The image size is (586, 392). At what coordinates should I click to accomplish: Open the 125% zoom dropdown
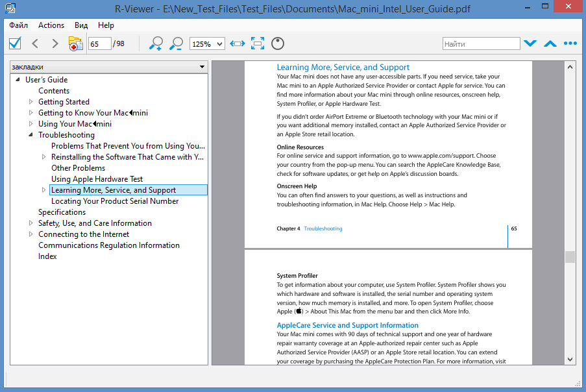(207, 43)
